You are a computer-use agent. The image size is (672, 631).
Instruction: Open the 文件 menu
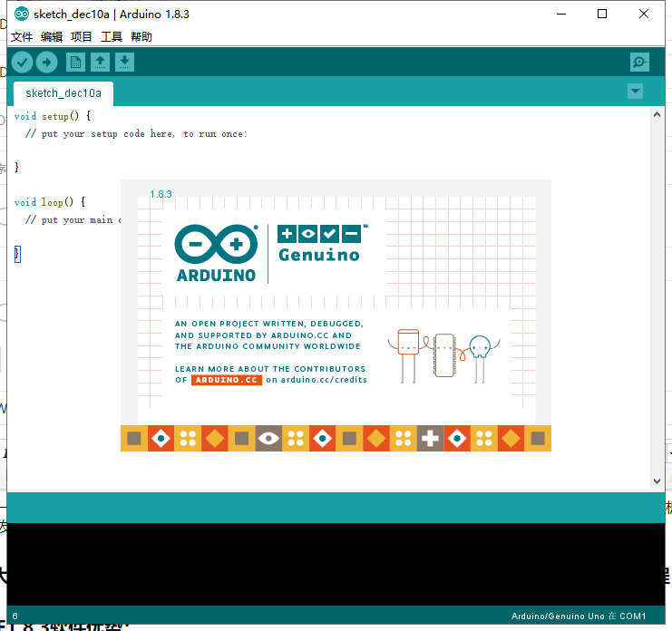22,37
